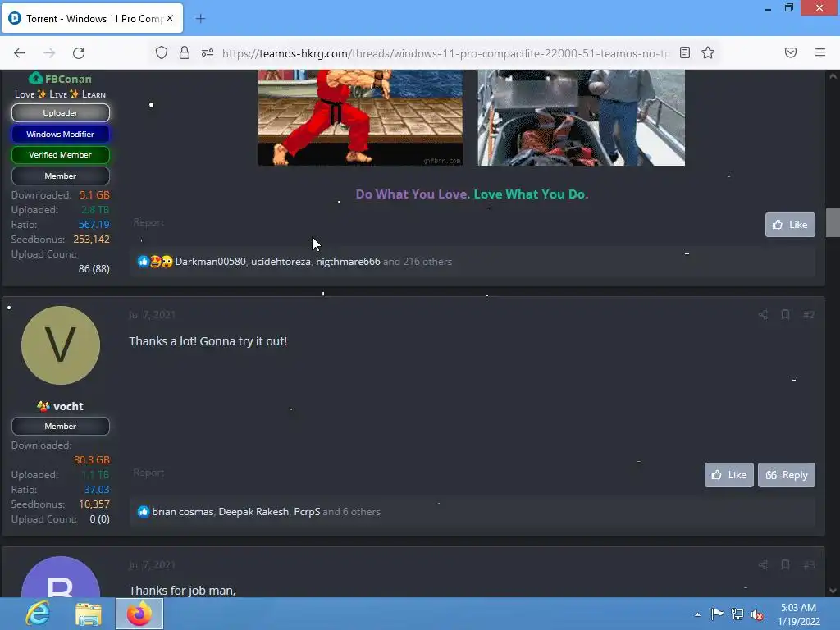Like vocht's post
Screen dimensions: 840x630
coord(729,475)
